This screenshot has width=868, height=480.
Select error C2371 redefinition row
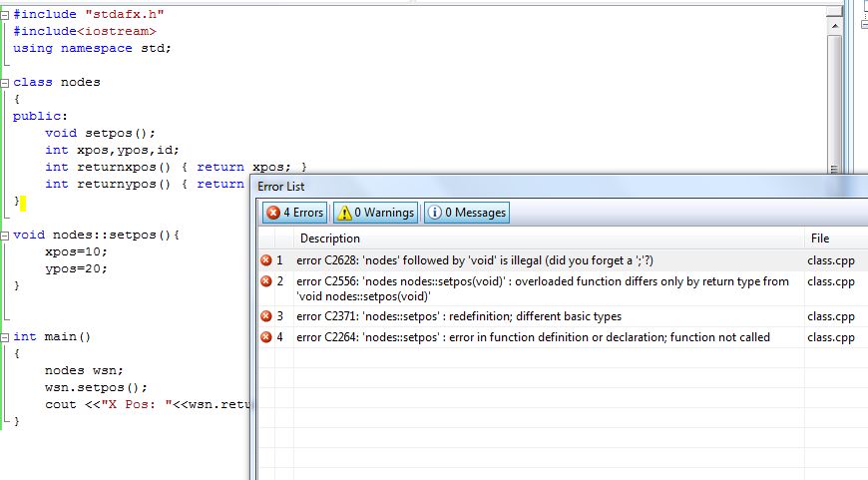563,316
